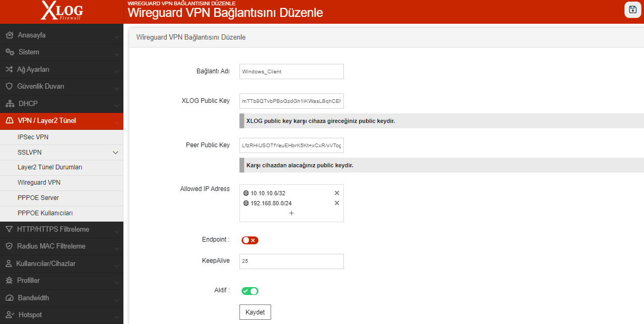Viewport: 644px width, 324px height.
Task: Open the Anasayfa menu label
Action: (32, 35)
